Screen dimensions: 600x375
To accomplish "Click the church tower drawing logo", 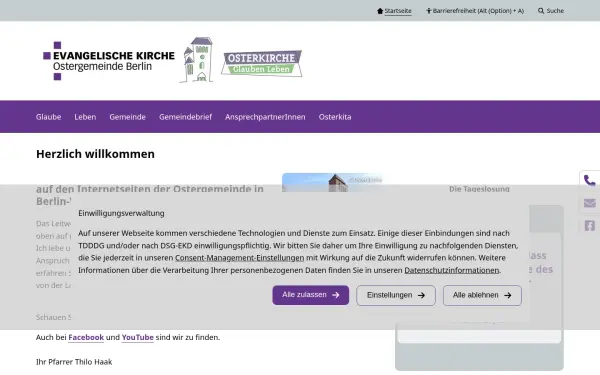I will click(x=197, y=60).
